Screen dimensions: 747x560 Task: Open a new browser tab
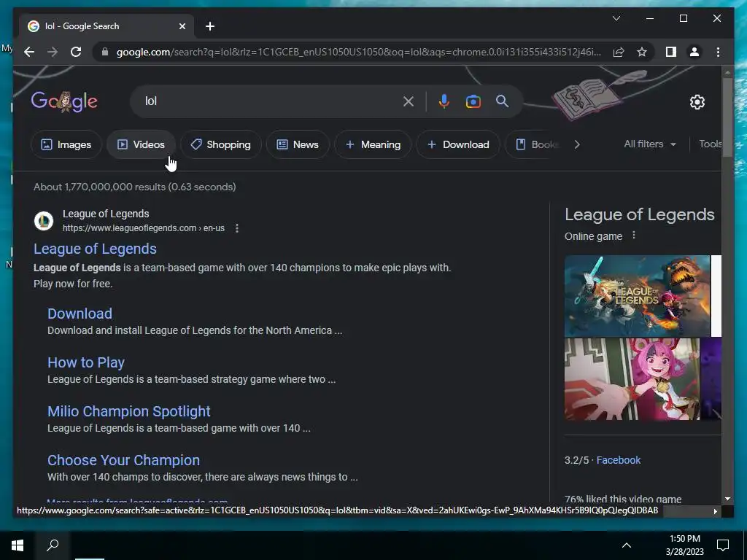[210, 26]
